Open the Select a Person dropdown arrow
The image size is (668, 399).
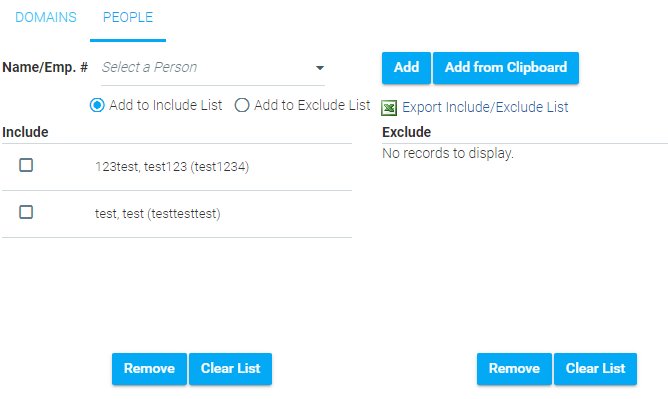(320, 68)
